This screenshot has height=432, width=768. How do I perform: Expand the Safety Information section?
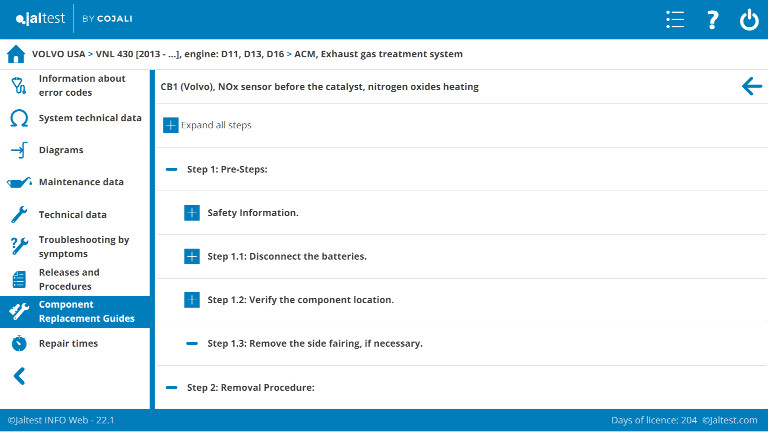pyautogui.click(x=193, y=213)
